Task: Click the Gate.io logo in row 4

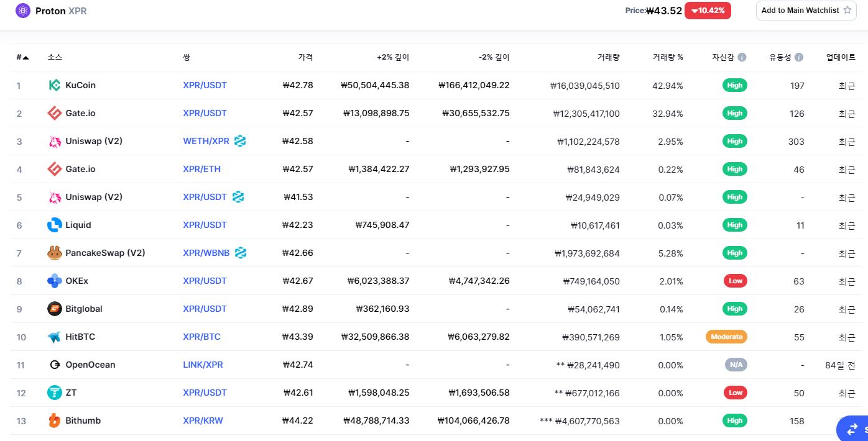Action: (x=55, y=169)
